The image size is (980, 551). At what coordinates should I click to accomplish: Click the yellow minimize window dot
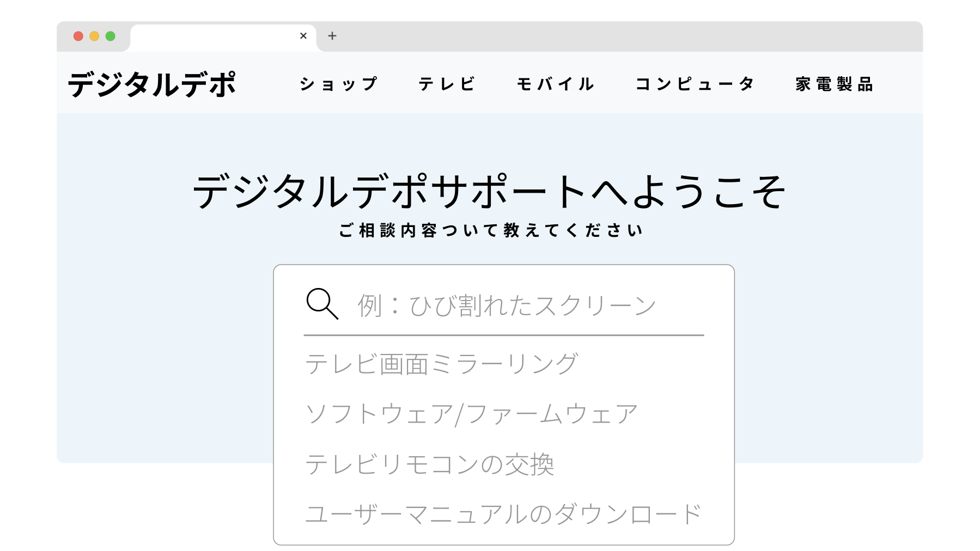[94, 36]
